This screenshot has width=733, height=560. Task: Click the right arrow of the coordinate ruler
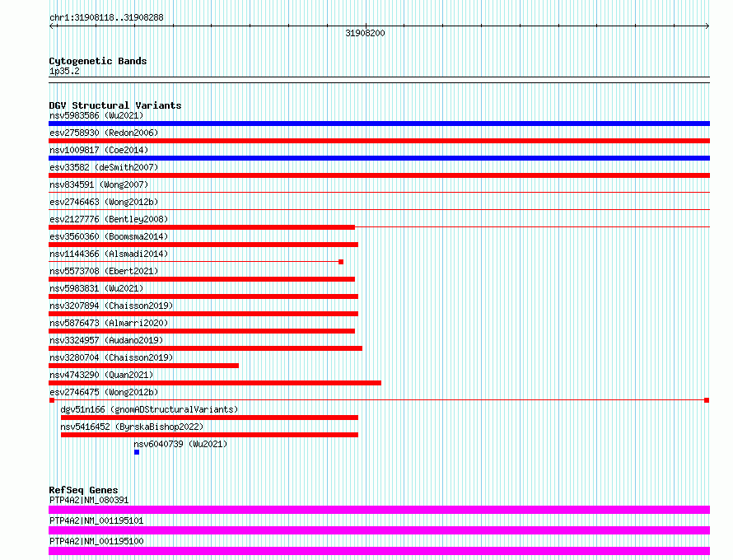pyautogui.click(x=707, y=26)
